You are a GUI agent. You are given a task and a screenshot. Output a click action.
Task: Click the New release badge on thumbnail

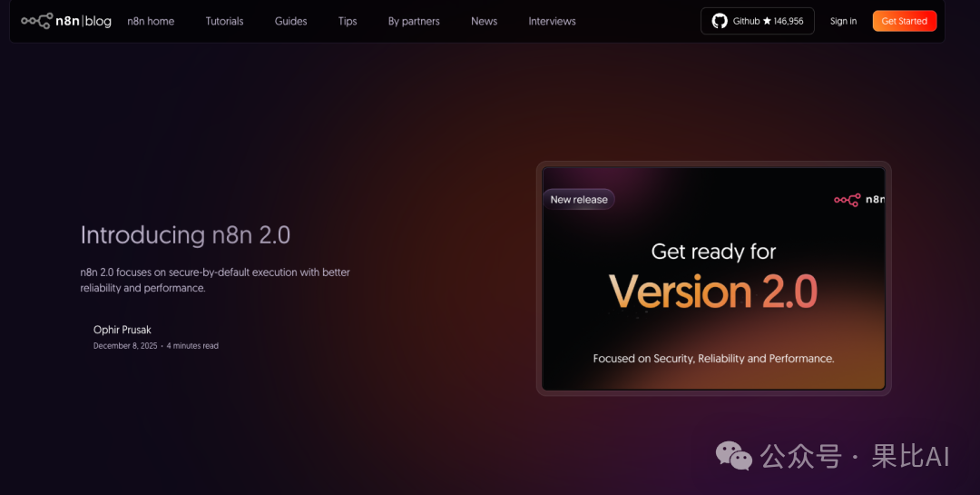pyautogui.click(x=579, y=200)
